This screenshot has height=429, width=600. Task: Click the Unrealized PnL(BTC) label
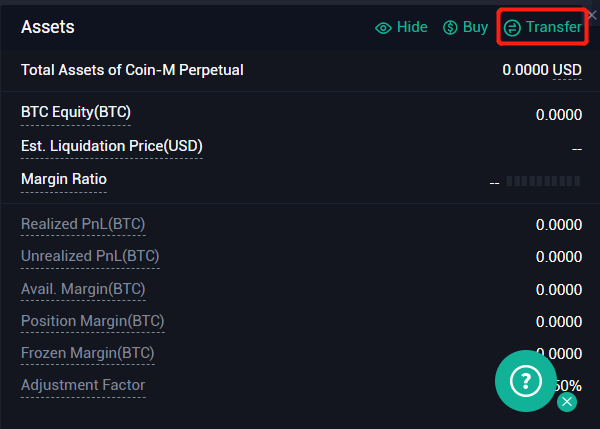point(90,256)
